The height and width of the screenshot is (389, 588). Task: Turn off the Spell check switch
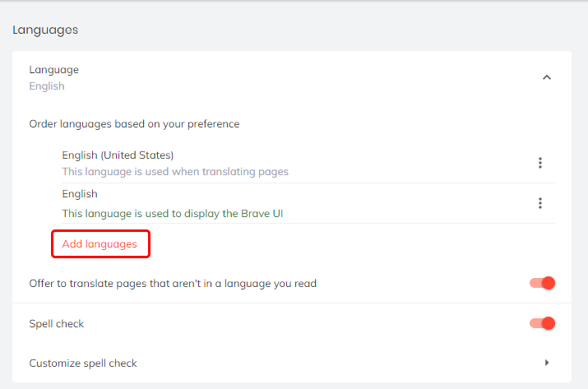point(543,323)
